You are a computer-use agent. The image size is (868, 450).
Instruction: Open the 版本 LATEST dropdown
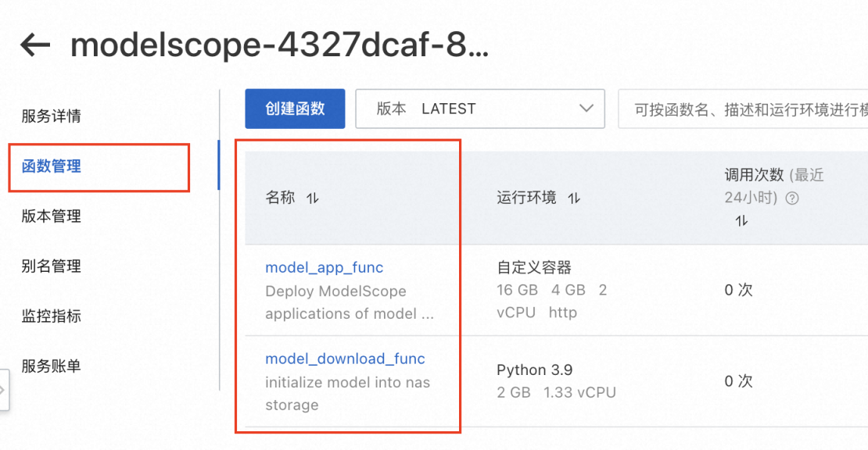(480, 109)
